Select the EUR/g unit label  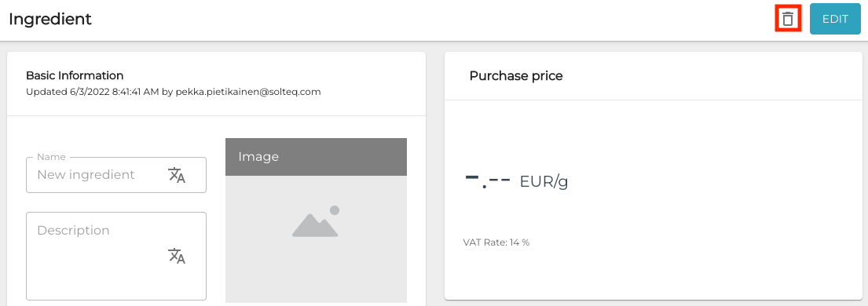coord(544,181)
